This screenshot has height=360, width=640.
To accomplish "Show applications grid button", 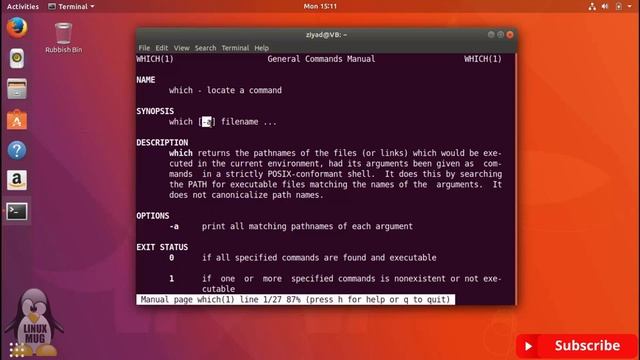I will click(x=17, y=350).
